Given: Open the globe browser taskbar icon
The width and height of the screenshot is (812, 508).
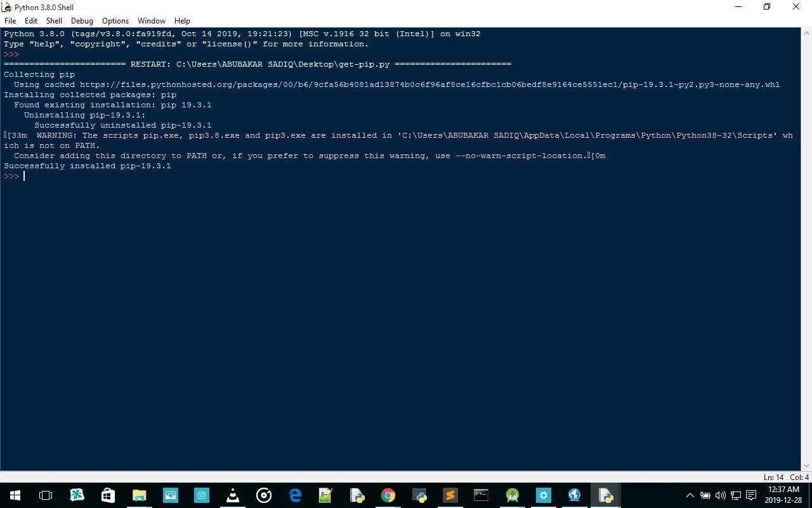Looking at the screenshot, I should pyautogui.click(x=575, y=495).
